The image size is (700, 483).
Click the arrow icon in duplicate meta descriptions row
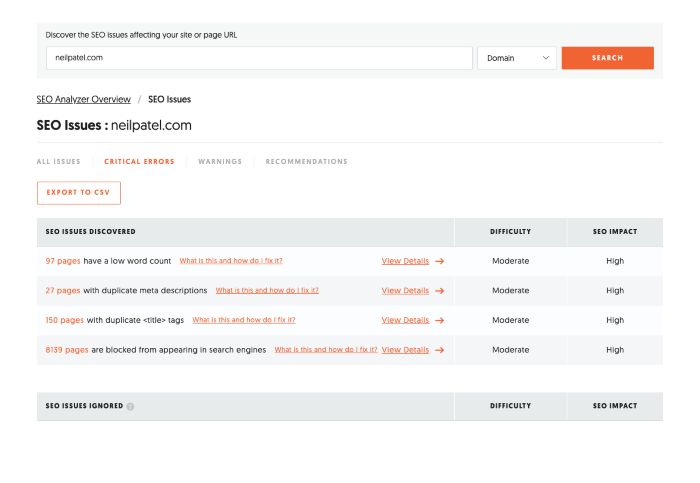(x=440, y=291)
